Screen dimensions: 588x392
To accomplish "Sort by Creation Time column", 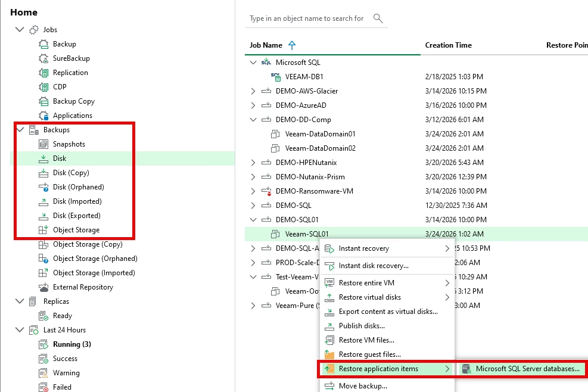I will [x=448, y=45].
